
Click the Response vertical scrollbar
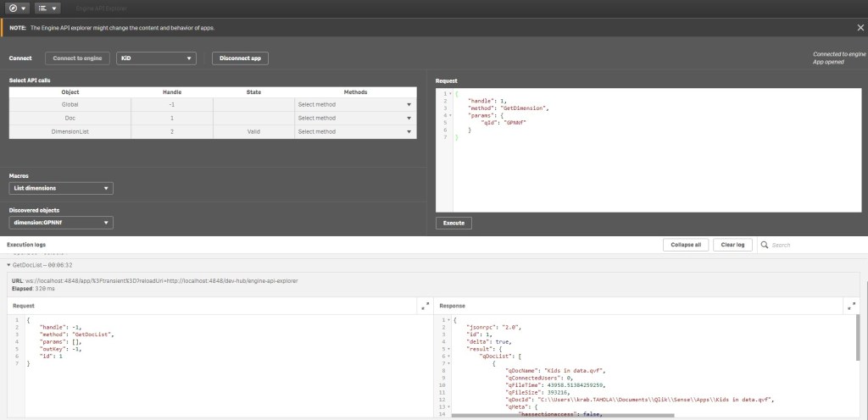pos(858,337)
